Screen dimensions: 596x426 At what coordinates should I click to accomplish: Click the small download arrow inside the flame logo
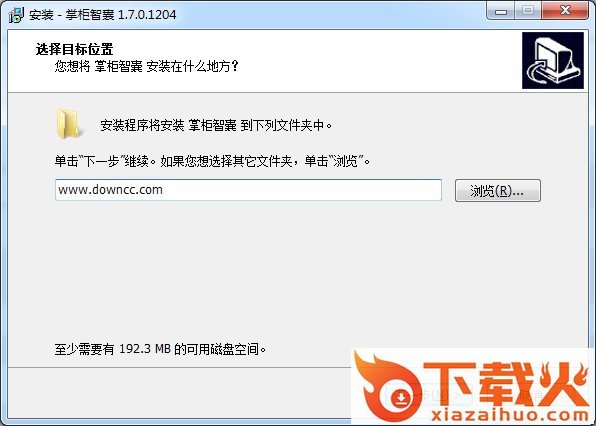(400, 398)
